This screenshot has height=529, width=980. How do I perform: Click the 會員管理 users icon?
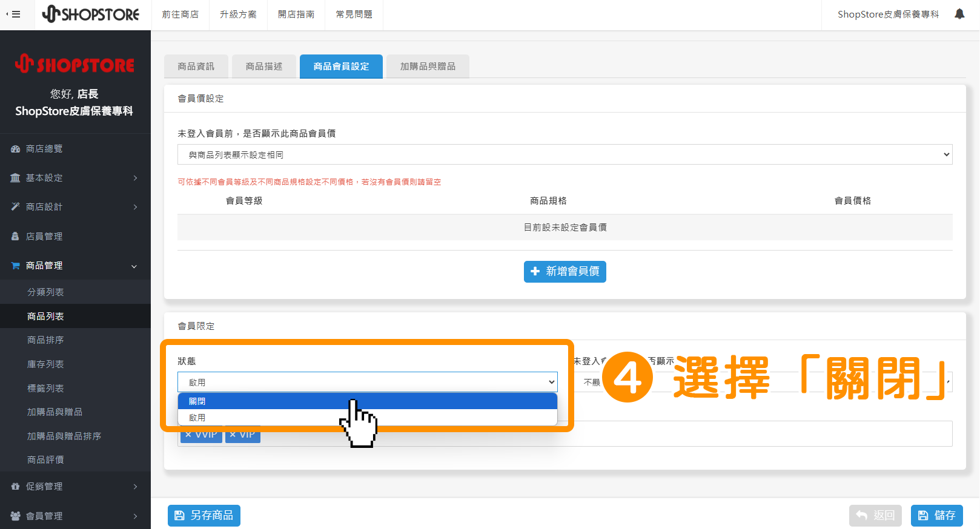click(x=16, y=516)
